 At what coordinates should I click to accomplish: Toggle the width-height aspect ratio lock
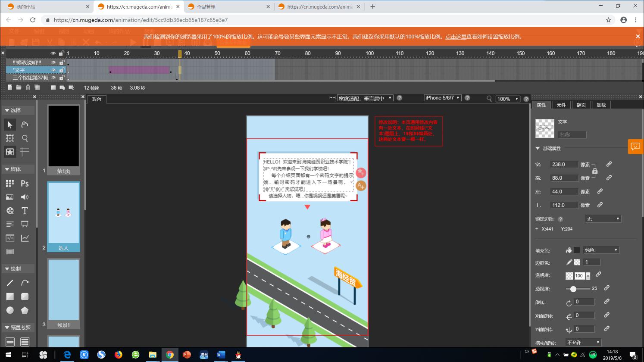click(x=595, y=171)
